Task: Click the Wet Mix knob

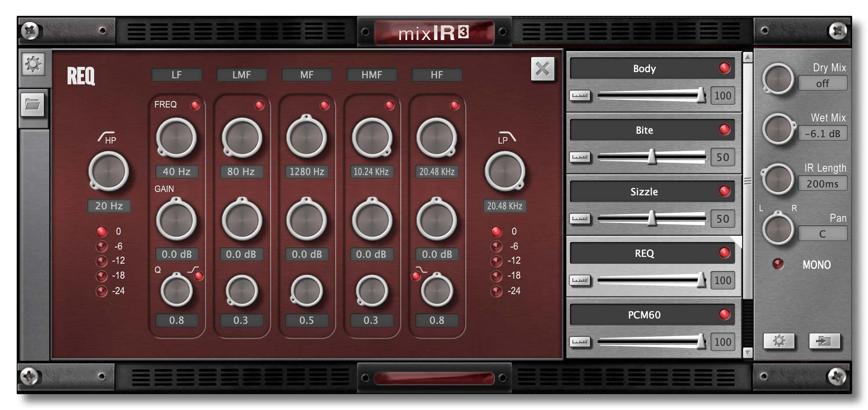Action: pos(778,129)
